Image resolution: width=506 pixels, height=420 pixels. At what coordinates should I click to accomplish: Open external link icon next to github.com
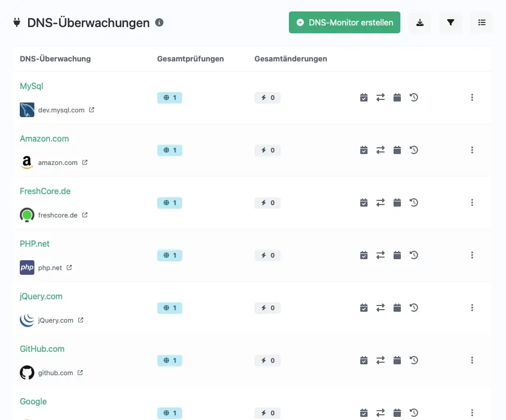tap(80, 373)
